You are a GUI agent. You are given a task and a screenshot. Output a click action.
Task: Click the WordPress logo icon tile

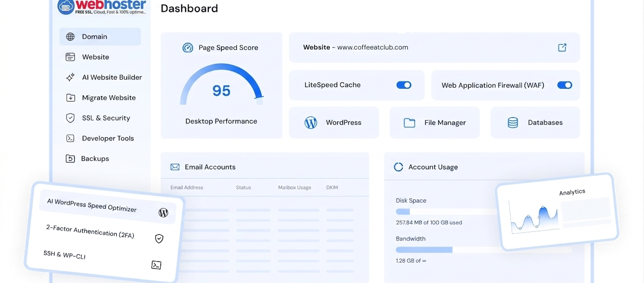point(310,123)
